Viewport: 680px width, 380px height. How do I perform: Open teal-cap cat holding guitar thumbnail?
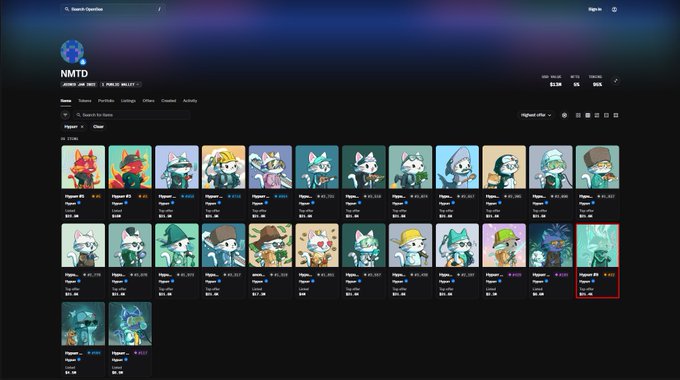pyautogui.click(x=317, y=167)
